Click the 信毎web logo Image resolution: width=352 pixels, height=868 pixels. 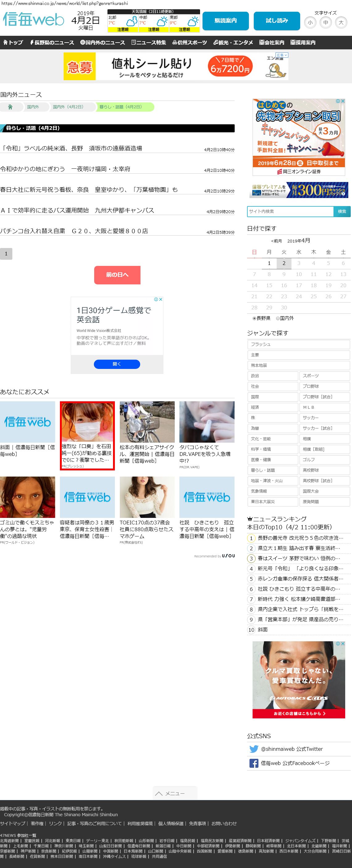(x=33, y=19)
